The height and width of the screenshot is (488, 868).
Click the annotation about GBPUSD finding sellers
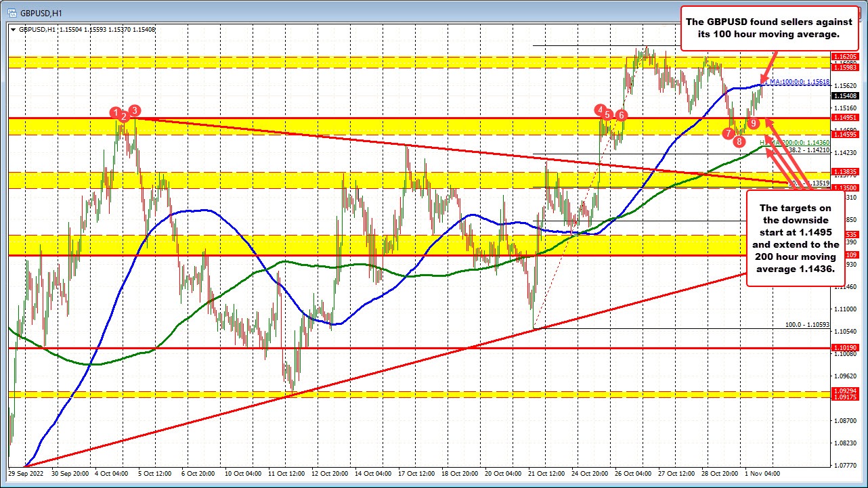point(769,27)
